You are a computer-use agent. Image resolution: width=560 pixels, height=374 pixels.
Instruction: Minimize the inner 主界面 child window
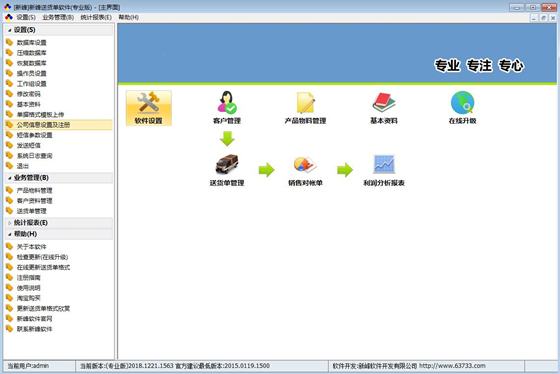click(534, 18)
